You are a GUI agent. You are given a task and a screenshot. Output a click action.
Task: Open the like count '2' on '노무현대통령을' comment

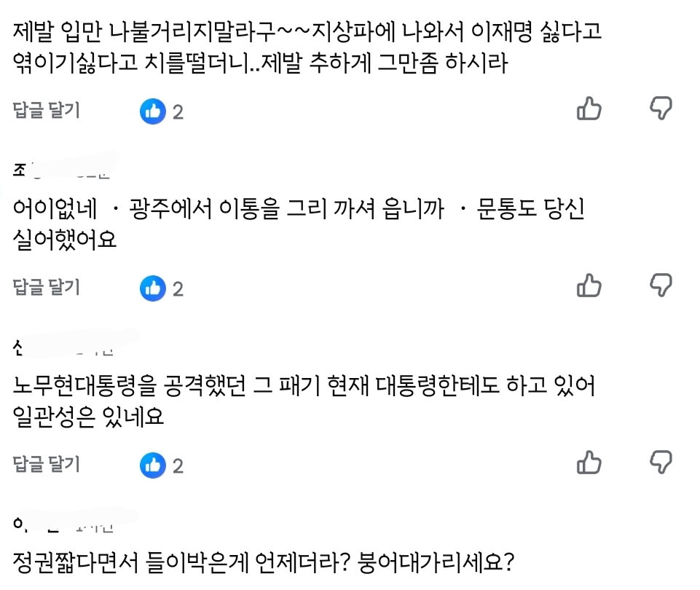click(x=178, y=466)
